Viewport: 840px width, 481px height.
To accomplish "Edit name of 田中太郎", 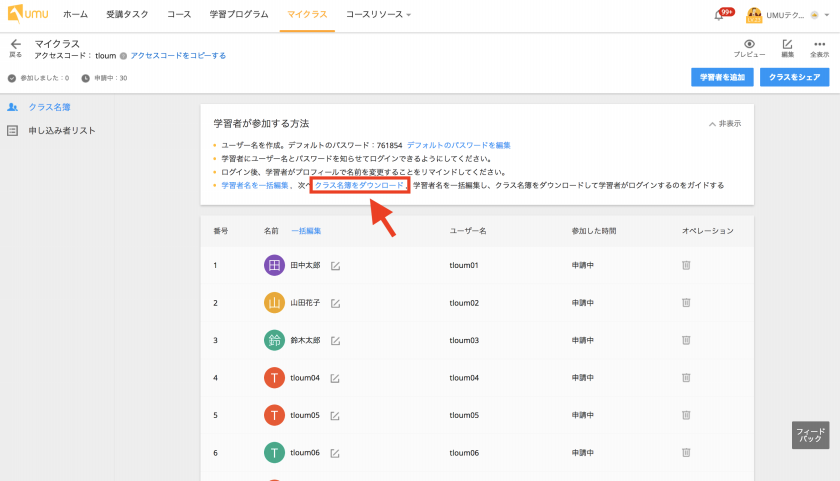I will coord(335,266).
